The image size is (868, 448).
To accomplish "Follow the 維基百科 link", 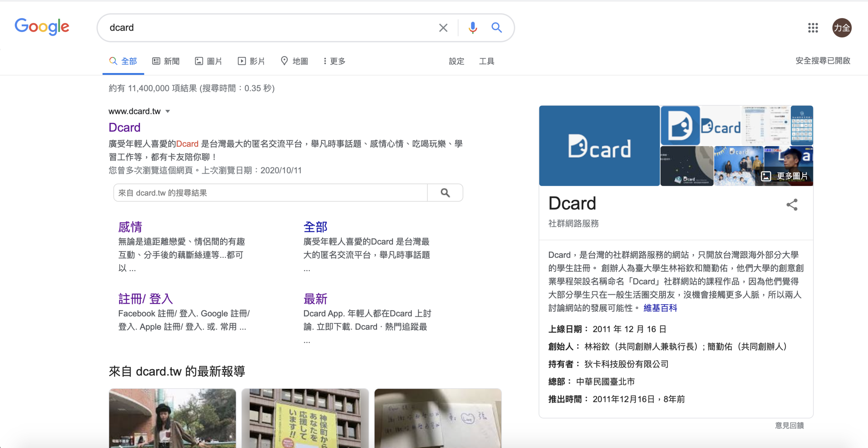I will click(x=660, y=308).
